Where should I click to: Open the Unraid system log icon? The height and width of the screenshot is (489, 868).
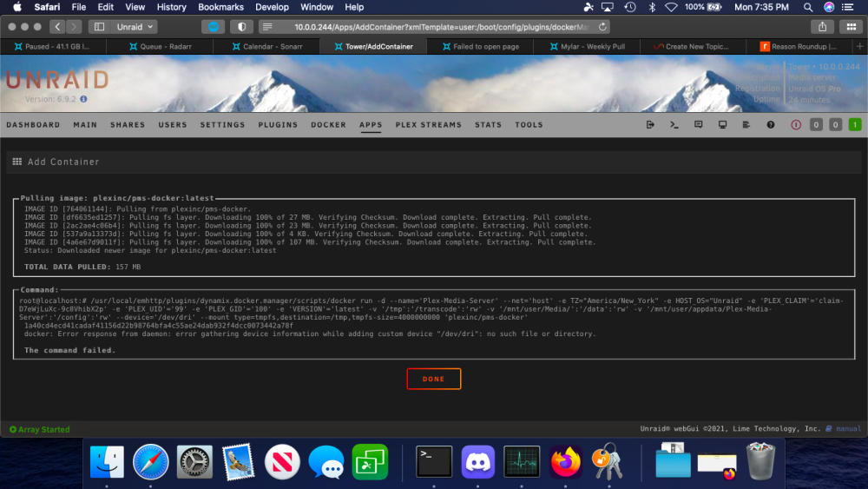click(x=746, y=124)
